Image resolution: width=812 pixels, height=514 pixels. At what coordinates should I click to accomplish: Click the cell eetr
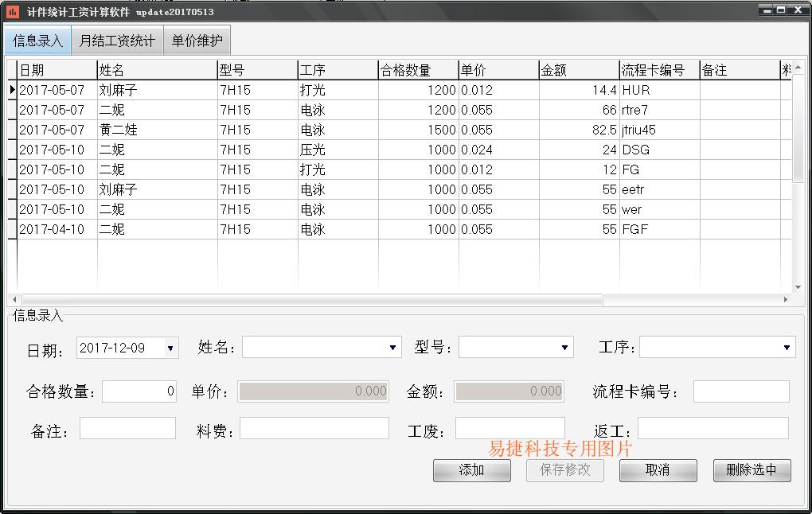660,189
